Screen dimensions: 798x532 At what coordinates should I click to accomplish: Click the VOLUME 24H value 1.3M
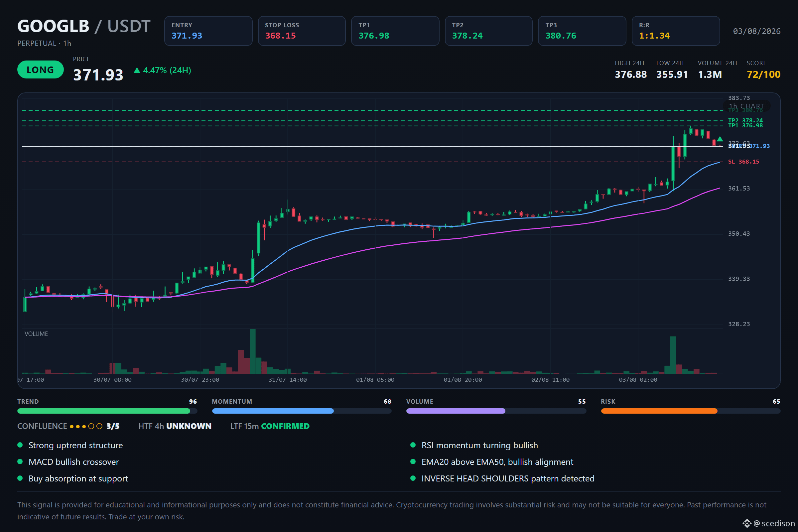pyautogui.click(x=710, y=74)
